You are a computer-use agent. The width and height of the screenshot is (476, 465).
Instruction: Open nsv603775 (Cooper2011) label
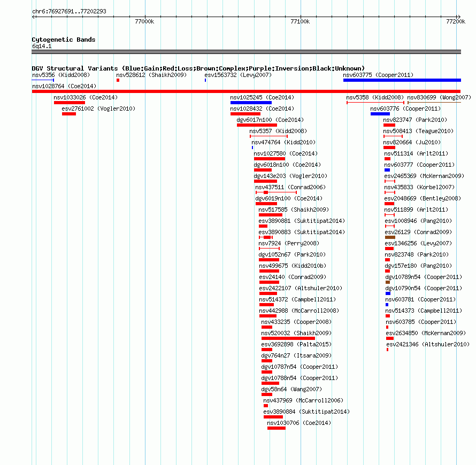pyautogui.click(x=378, y=75)
